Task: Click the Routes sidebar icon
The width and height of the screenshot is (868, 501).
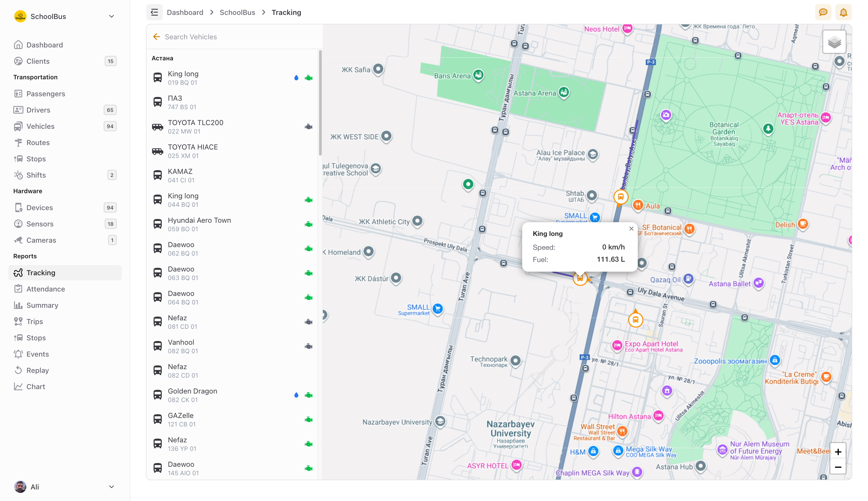Action: click(x=19, y=142)
